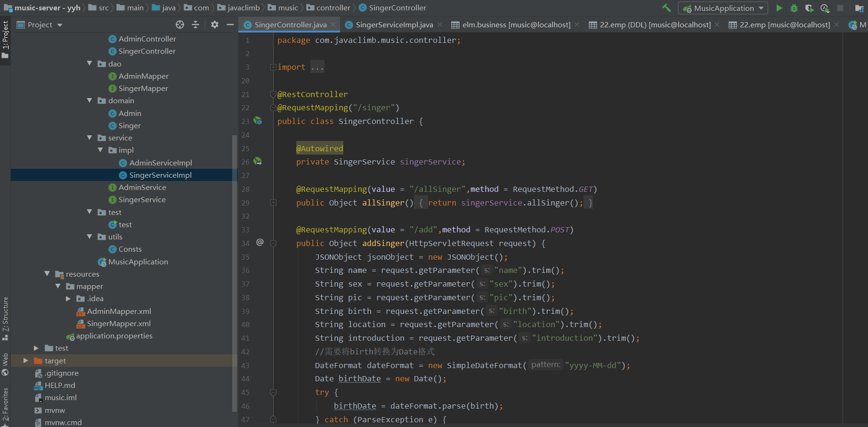
Task: Select HELP.md in the tree
Action: click(60, 385)
